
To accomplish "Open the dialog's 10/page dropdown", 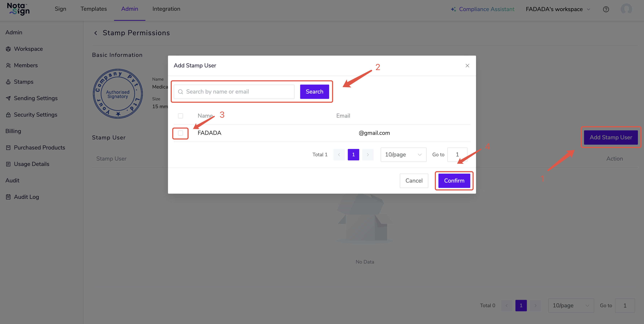I will (x=403, y=154).
